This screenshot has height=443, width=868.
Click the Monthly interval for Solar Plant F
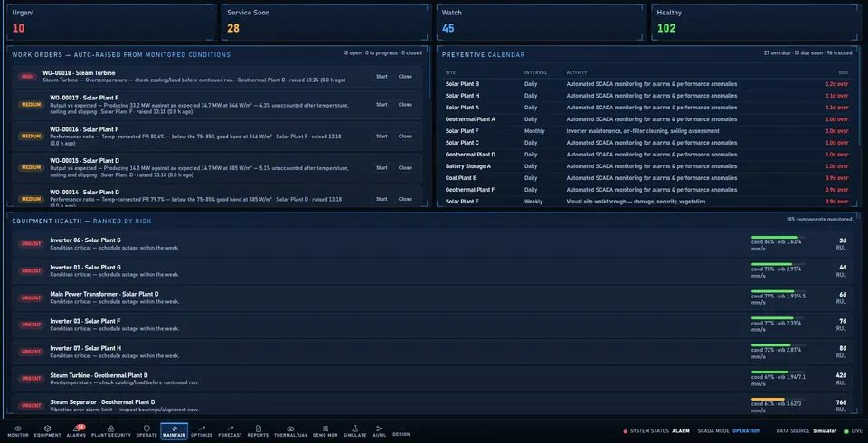pos(534,131)
